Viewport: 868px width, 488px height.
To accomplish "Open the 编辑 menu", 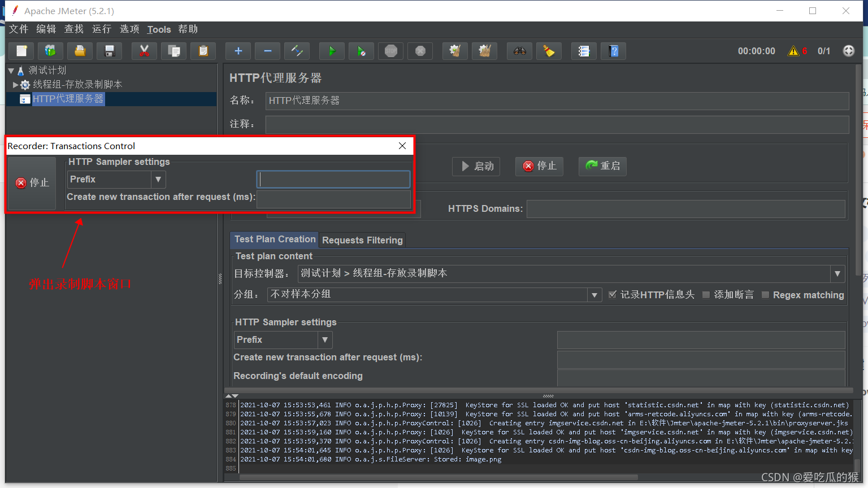I will (46, 29).
